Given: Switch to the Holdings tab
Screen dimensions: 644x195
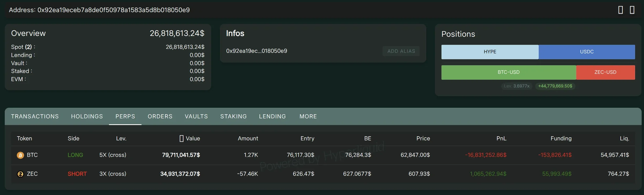Looking at the screenshot, I should tap(87, 116).
